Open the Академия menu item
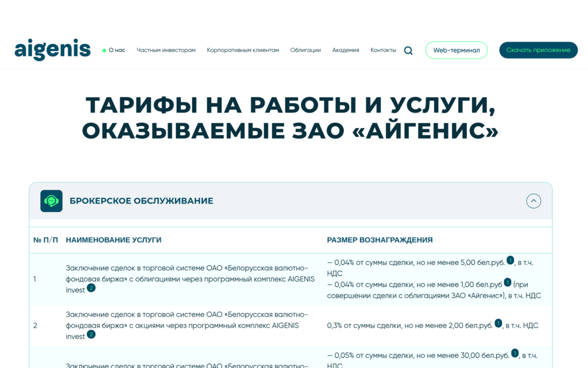The height and width of the screenshot is (368, 588). click(345, 50)
